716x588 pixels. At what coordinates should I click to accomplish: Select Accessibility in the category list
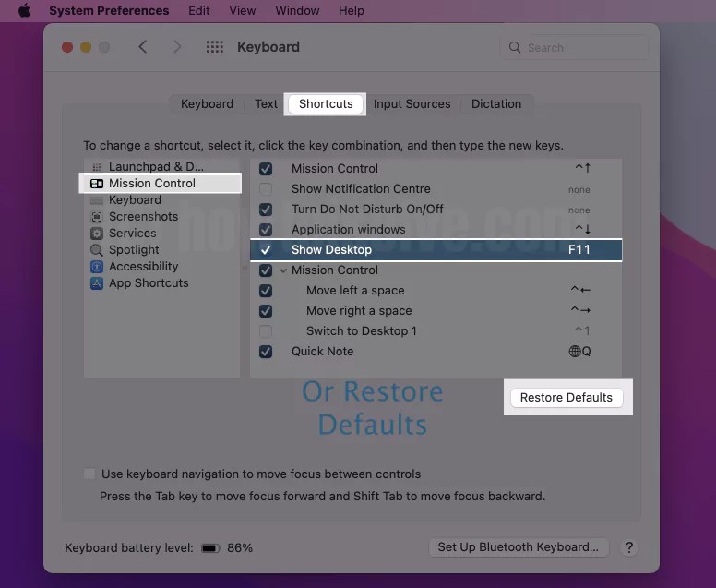point(161,267)
